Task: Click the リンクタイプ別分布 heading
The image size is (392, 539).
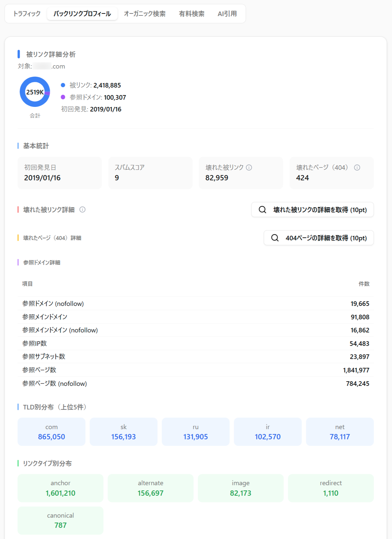Action: point(47,463)
